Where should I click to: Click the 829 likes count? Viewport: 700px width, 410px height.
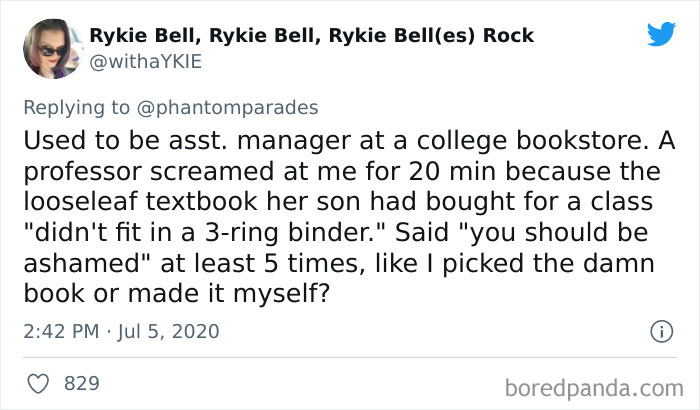(x=82, y=382)
